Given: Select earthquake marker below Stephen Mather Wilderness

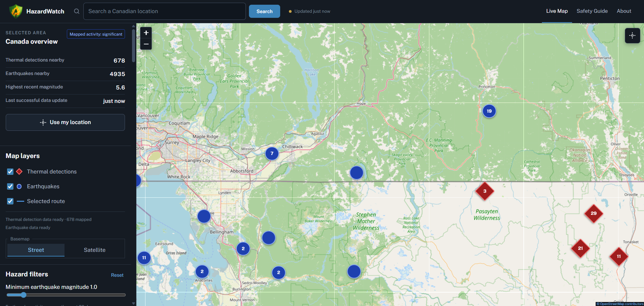Looking at the screenshot, I should tap(354, 271).
